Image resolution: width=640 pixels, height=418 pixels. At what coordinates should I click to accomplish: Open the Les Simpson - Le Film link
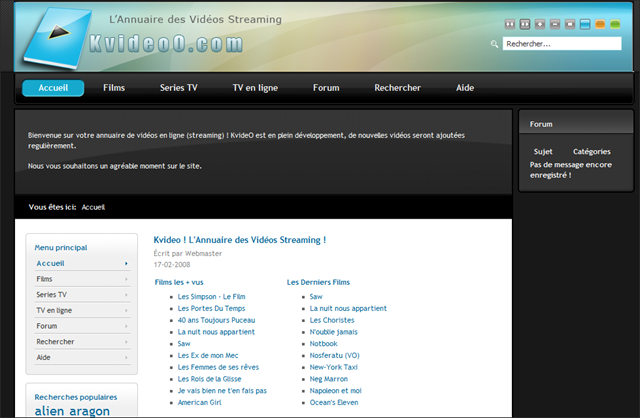click(211, 297)
